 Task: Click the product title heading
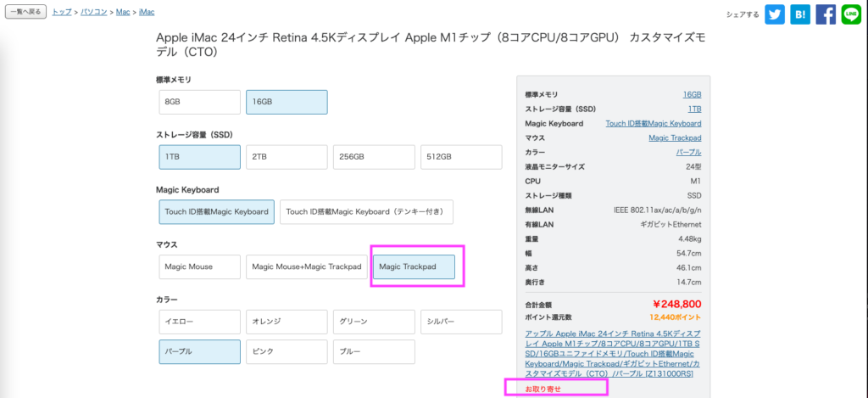431,45
